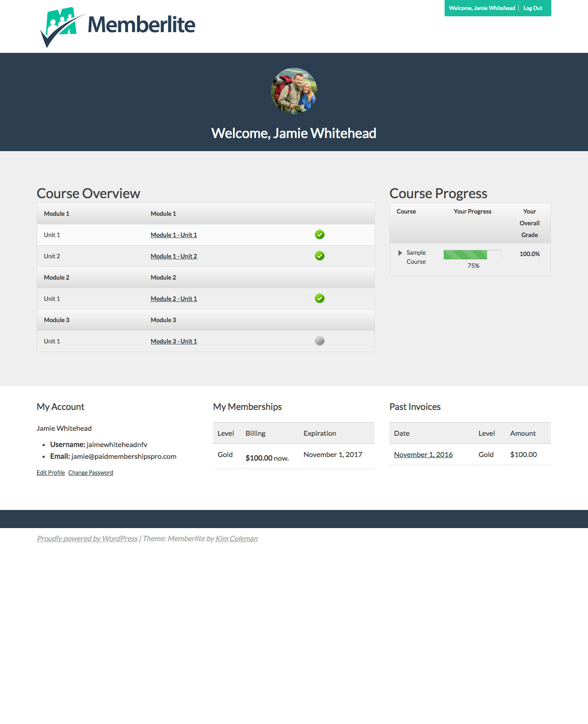The height and width of the screenshot is (724, 588).
Task: Click the Gold level in Past Invoices
Action: [x=486, y=454]
